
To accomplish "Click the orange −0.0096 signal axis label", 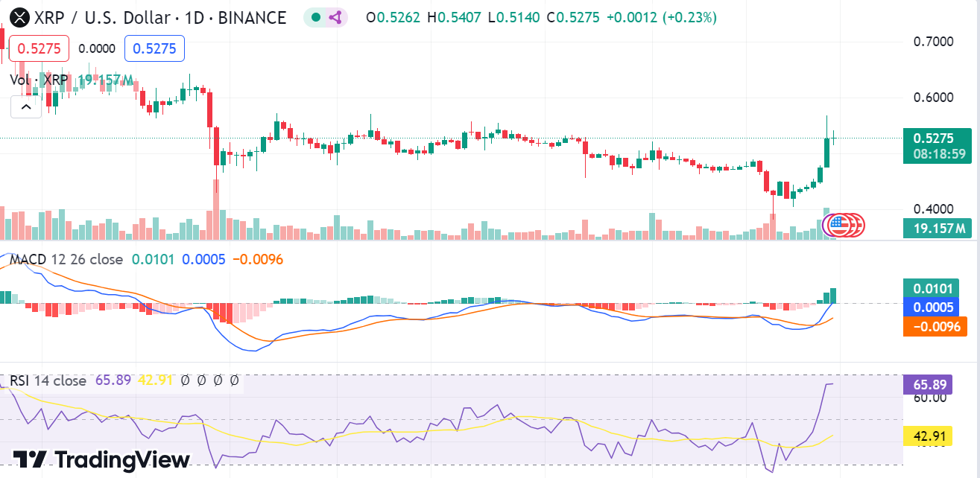I will 935,326.
